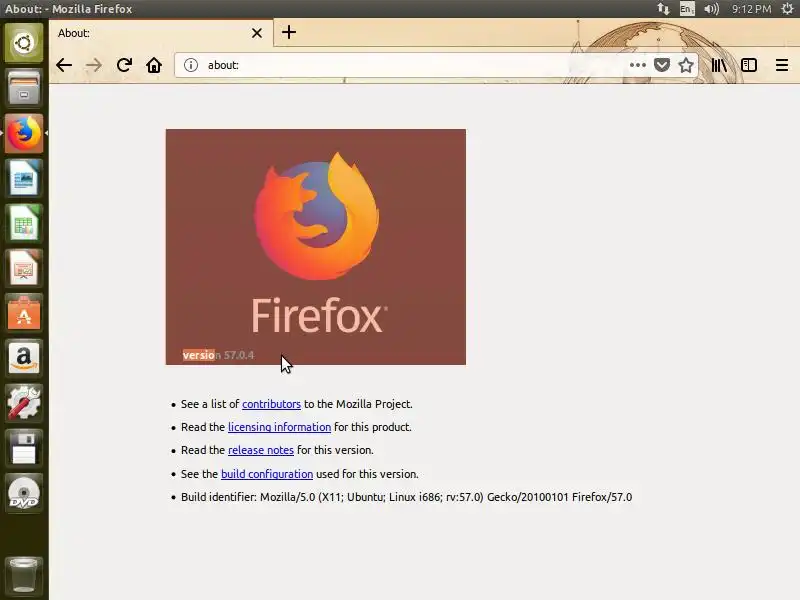
Task: Open floppy disk drive icon
Action: (24, 447)
